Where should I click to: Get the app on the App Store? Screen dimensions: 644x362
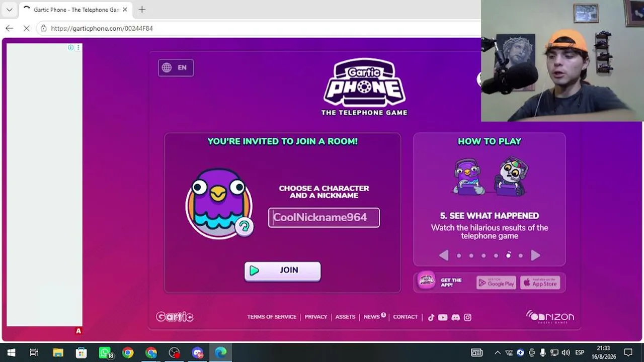click(540, 283)
